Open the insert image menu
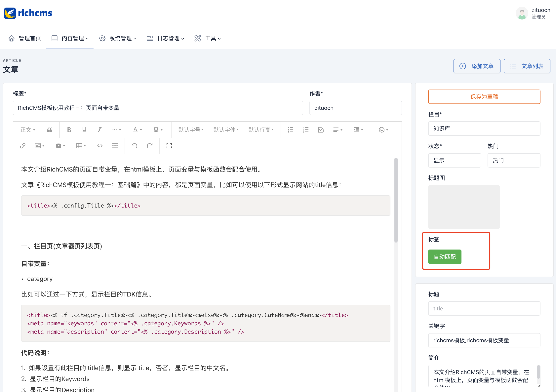Image resolution: width=556 pixels, height=392 pixels. point(40,146)
